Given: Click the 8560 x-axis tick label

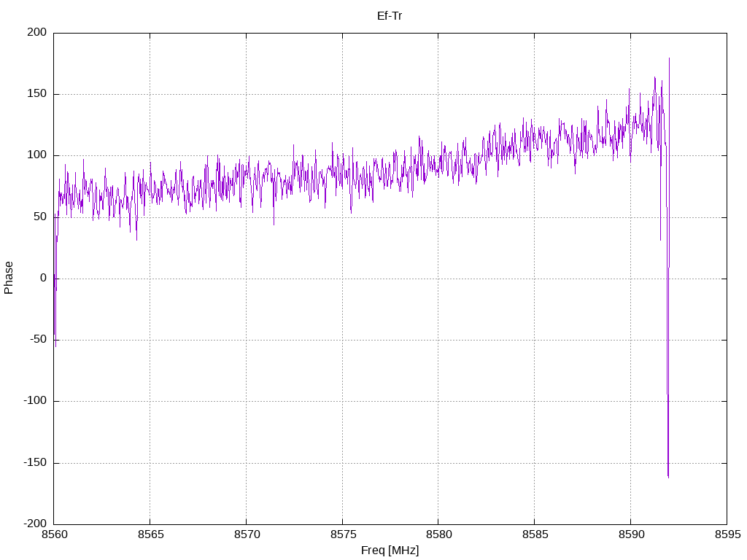Looking at the screenshot, I should 54,535.
